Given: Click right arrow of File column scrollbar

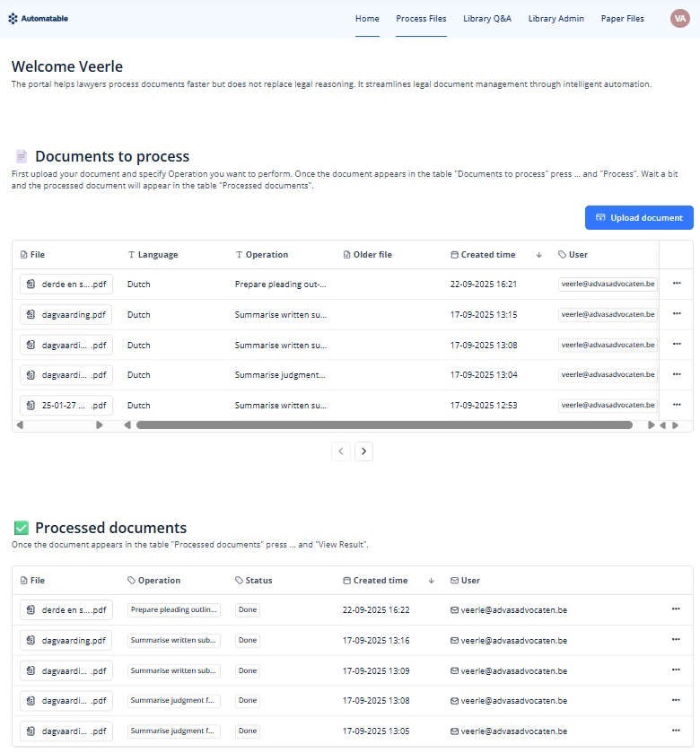Looking at the screenshot, I should click(x=100, y=425).
